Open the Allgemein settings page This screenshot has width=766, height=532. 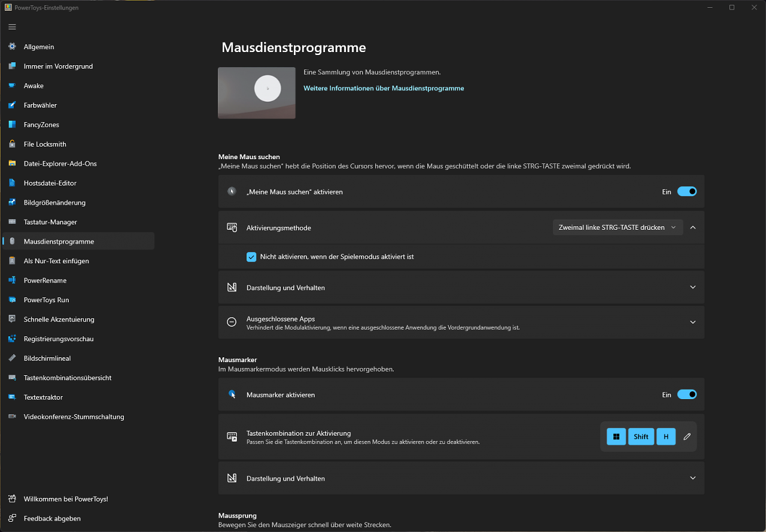(78, 47)
